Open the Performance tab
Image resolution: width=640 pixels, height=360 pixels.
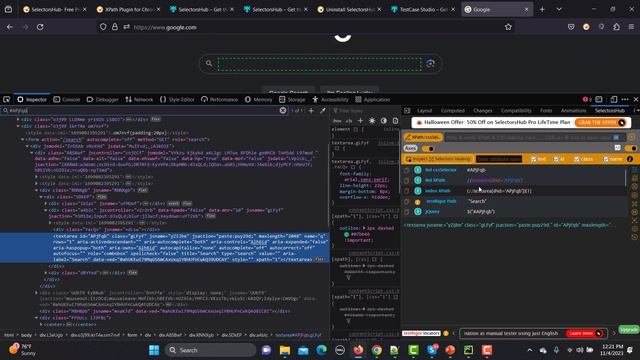[219, 99]
